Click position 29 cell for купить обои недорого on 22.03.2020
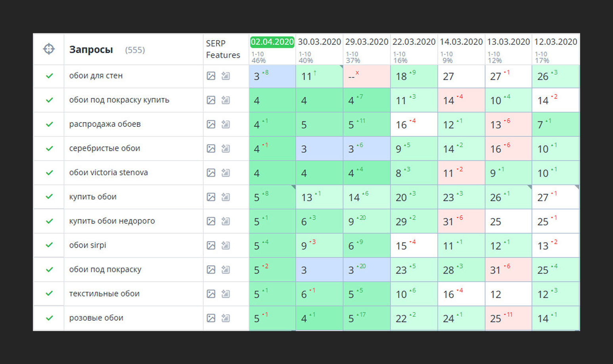613x364 pixels. [414, 221]
